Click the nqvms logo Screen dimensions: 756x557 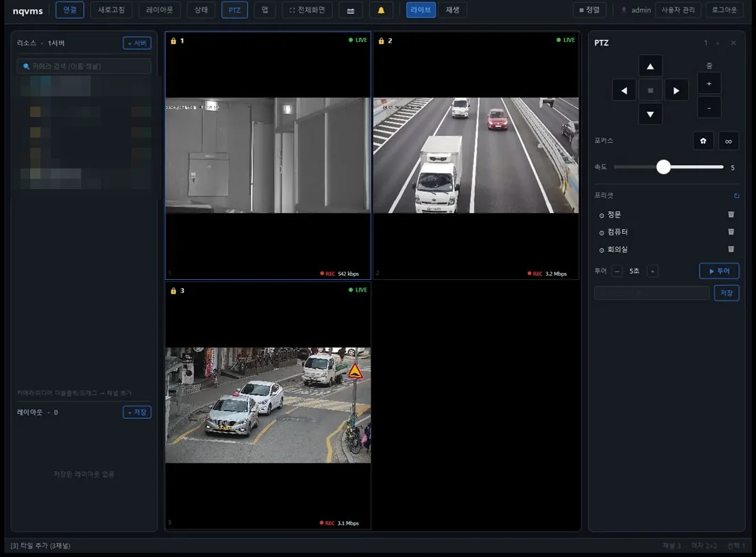click(28, 10)
